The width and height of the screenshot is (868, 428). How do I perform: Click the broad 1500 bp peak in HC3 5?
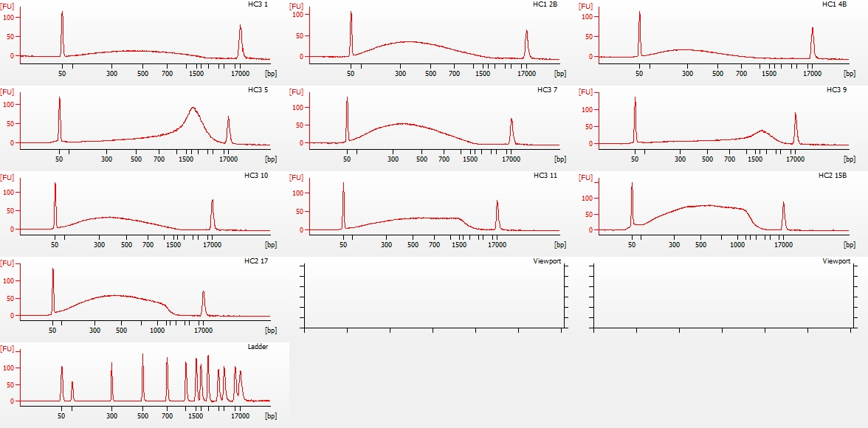click(x=193, y=111)
